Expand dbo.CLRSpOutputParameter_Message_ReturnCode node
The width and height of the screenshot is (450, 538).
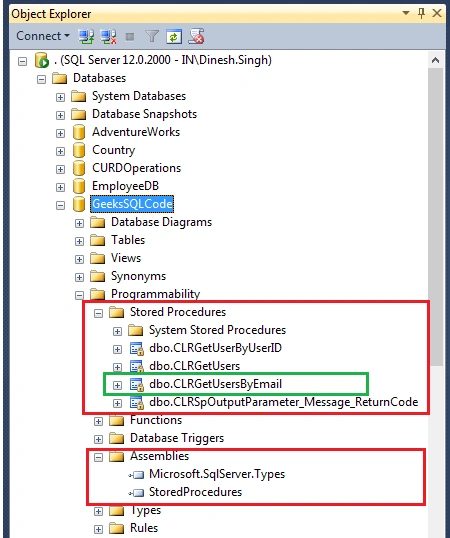(117, 404)
